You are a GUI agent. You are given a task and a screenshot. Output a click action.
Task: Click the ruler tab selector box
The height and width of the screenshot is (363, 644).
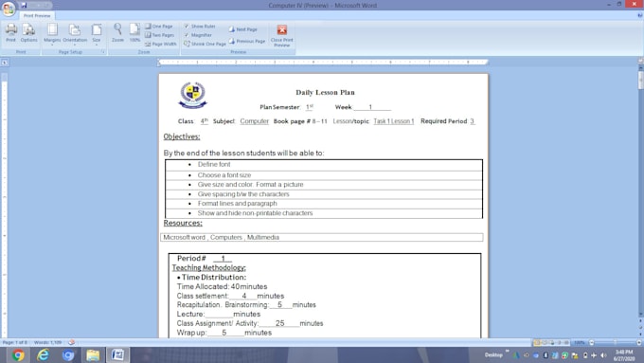5,63
